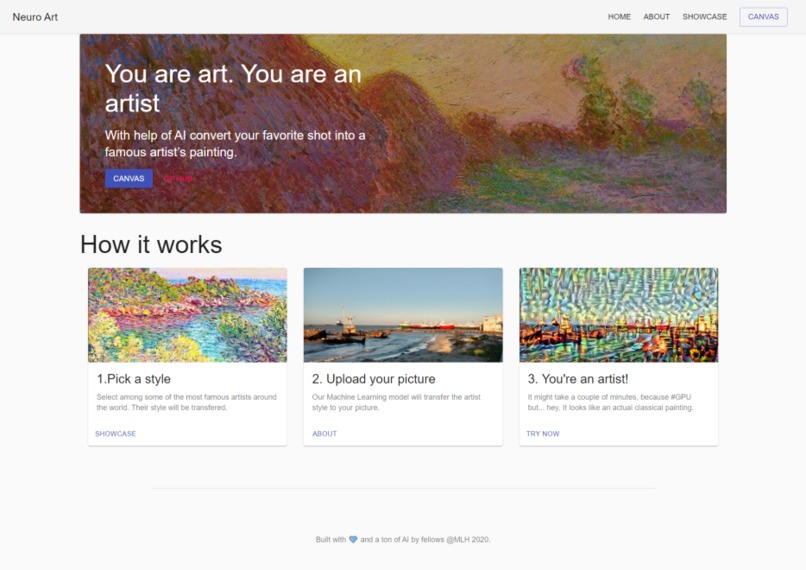The height and width of the screenshot is (570, 806).
Task: Click the heart icon in the footer
Action: pos(353,540)
